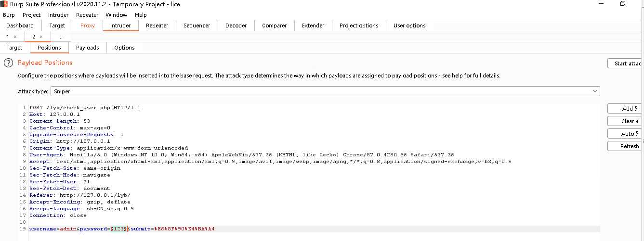Open the Project menu
644x241 pixels.
coord(32,15)
